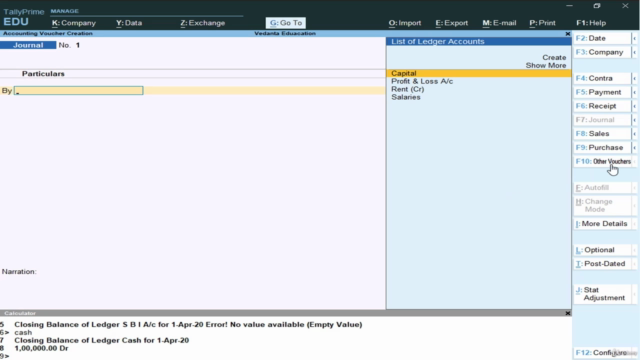This screenshot has width=640, height=360.
Task: Expand arrow beside F7: Journal
Action: pyautogui.click(x=635, y=120)
